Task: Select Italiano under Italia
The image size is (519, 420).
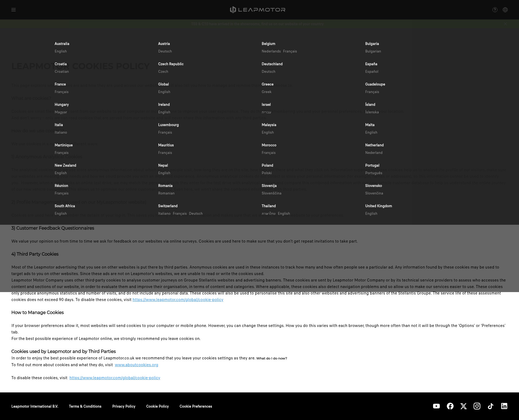Action: 61,132
